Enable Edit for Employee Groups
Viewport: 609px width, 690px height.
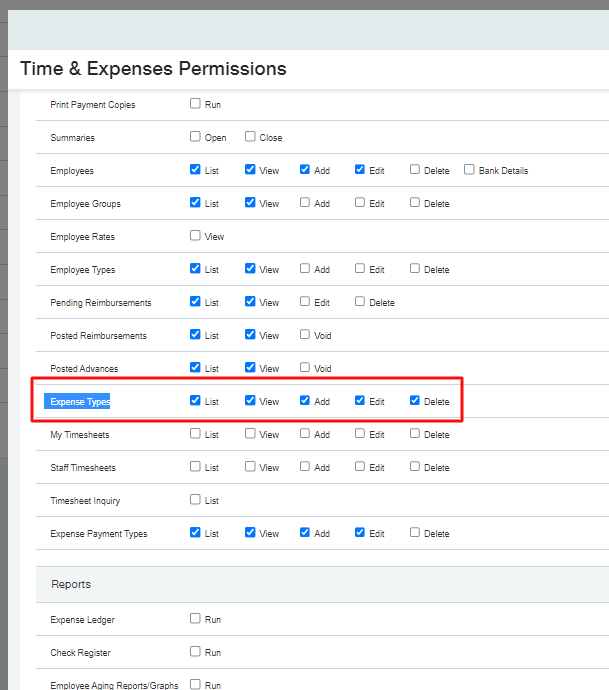click(x=360, y=202)
